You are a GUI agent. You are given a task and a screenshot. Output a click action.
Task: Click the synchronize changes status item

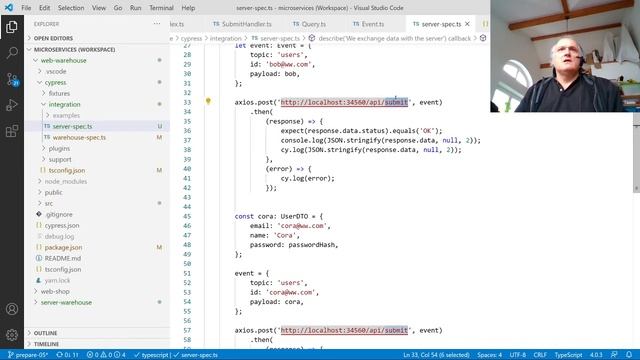[x=67, y=355]
